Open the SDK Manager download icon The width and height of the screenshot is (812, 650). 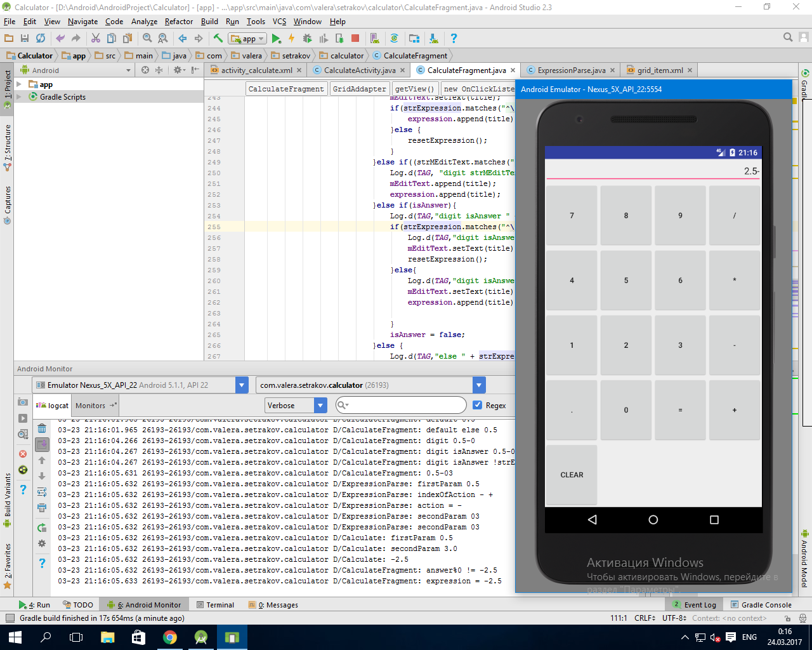(433, 39)
